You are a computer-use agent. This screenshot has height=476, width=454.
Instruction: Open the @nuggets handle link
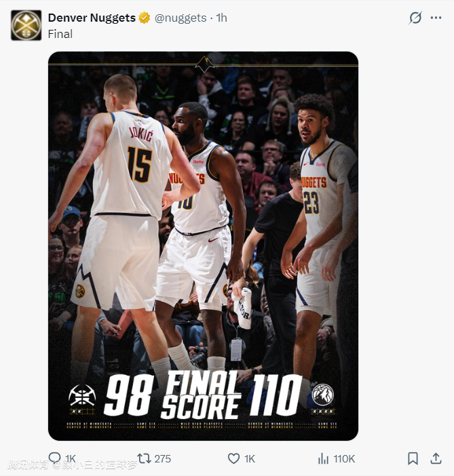(x=181, y=18)
